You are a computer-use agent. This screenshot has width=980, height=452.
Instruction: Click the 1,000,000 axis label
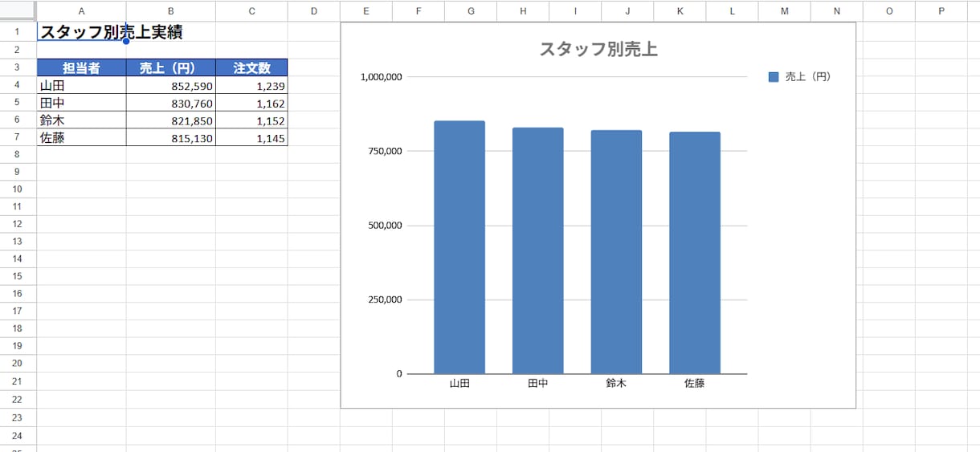point(381,77)
